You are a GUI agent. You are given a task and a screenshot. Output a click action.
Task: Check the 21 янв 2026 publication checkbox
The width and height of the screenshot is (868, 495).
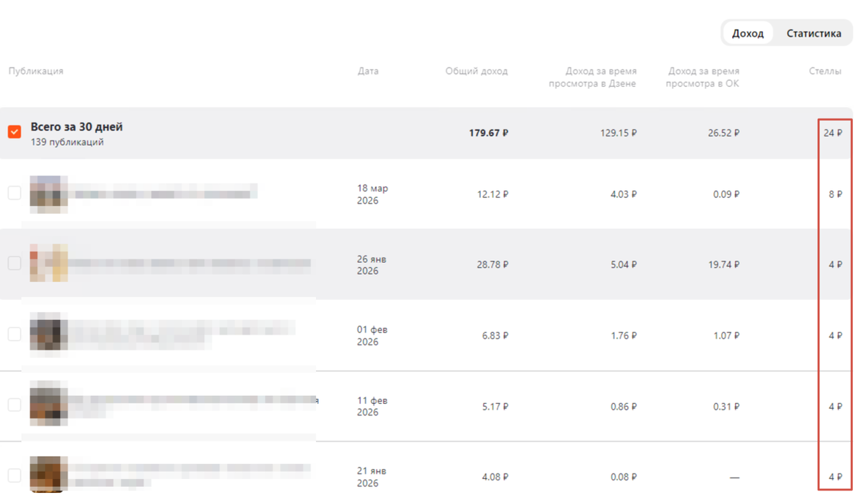(14, 475)
